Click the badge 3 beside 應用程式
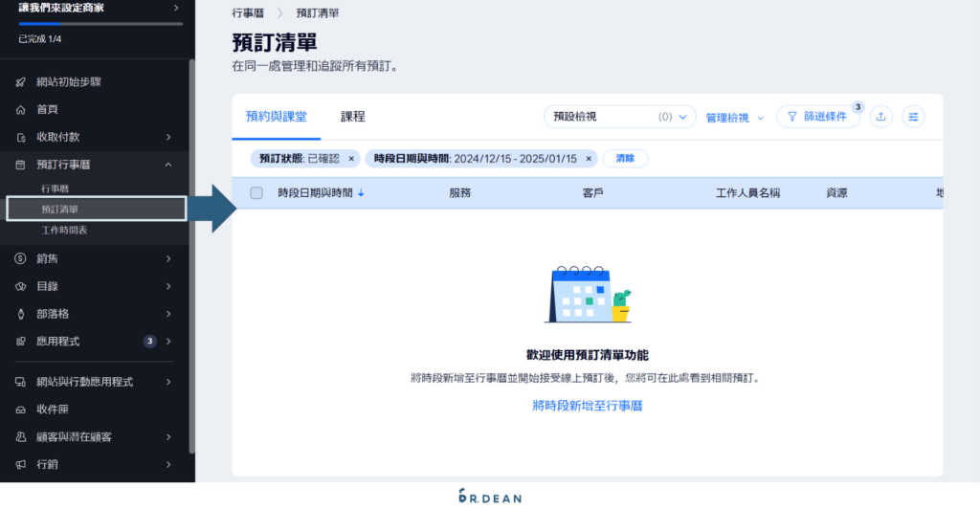Screen dimensions: 980x510 (149, 342)
